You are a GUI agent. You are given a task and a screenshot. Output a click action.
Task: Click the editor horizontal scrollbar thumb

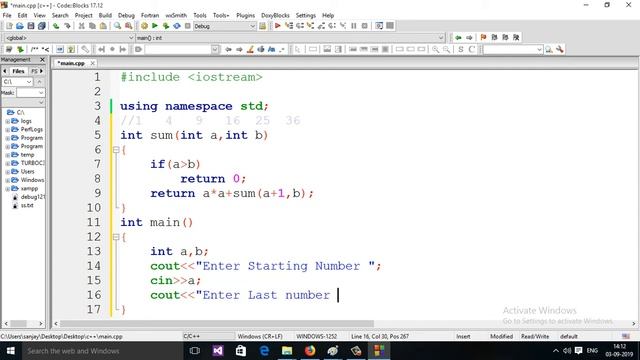click(x=217, y=324)
